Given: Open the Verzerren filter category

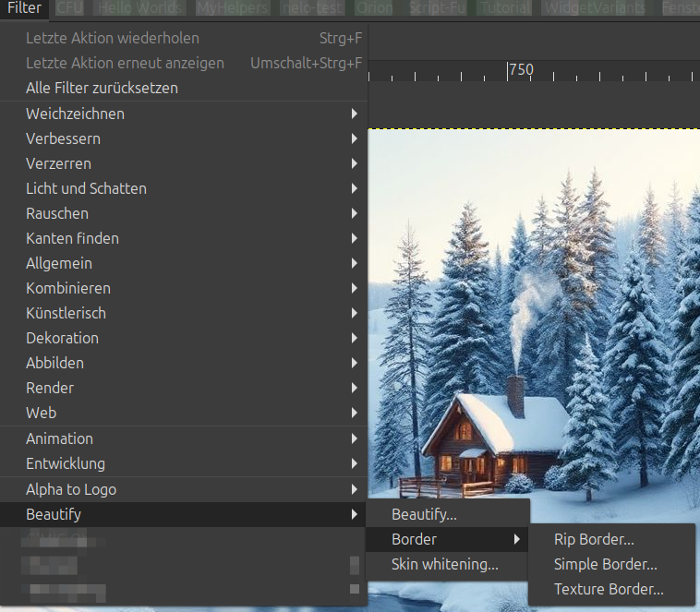Looking at the screenshot, I should coord(58,163).
